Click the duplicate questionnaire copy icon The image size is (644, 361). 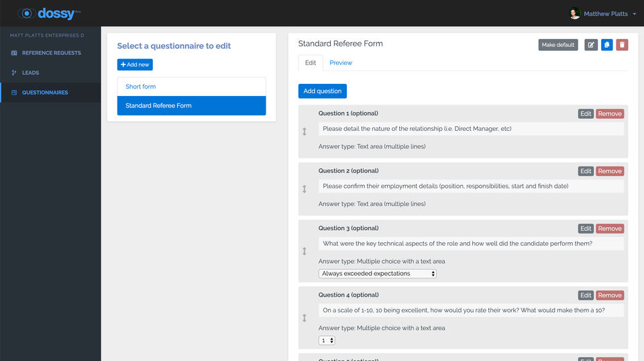606,45
